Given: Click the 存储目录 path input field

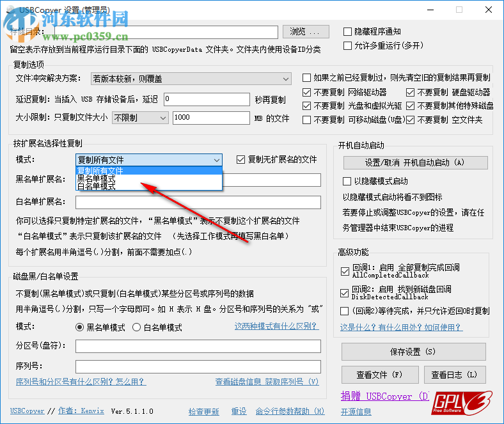Looking at the screenshot, I should 166,32.
